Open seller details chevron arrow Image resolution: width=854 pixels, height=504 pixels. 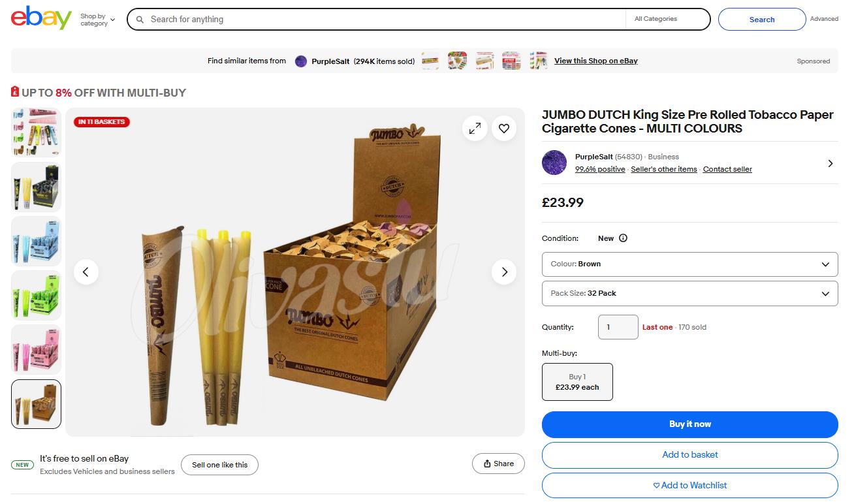pos(830,163)
